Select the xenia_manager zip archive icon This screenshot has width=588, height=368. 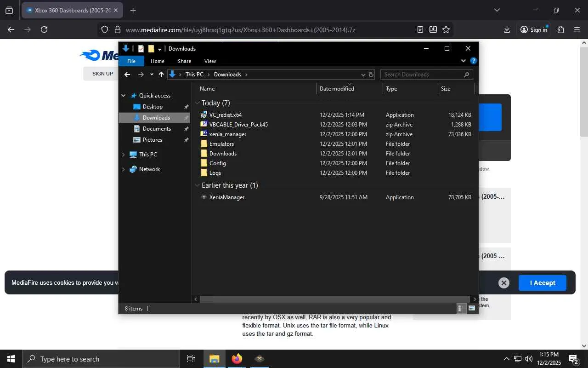pos(204,134)
